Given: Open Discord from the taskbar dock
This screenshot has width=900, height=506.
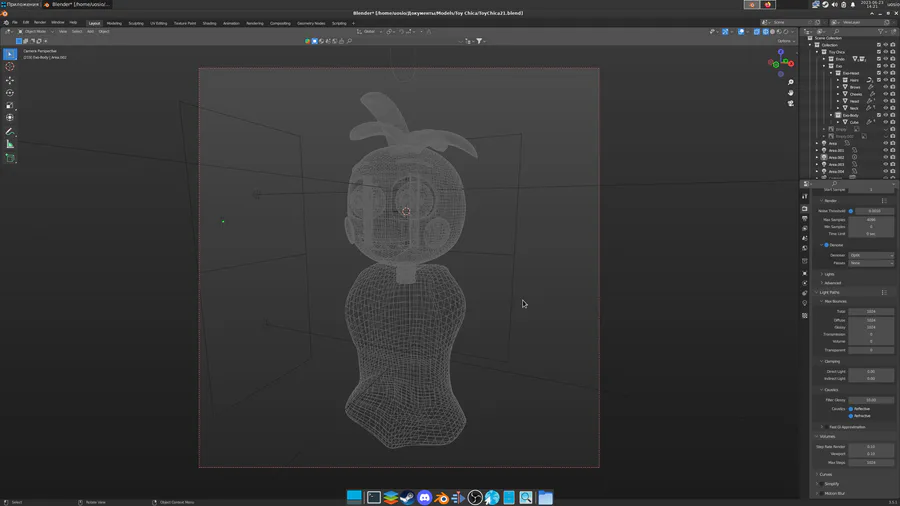Looking at the screenshot, I should [424, 497].
